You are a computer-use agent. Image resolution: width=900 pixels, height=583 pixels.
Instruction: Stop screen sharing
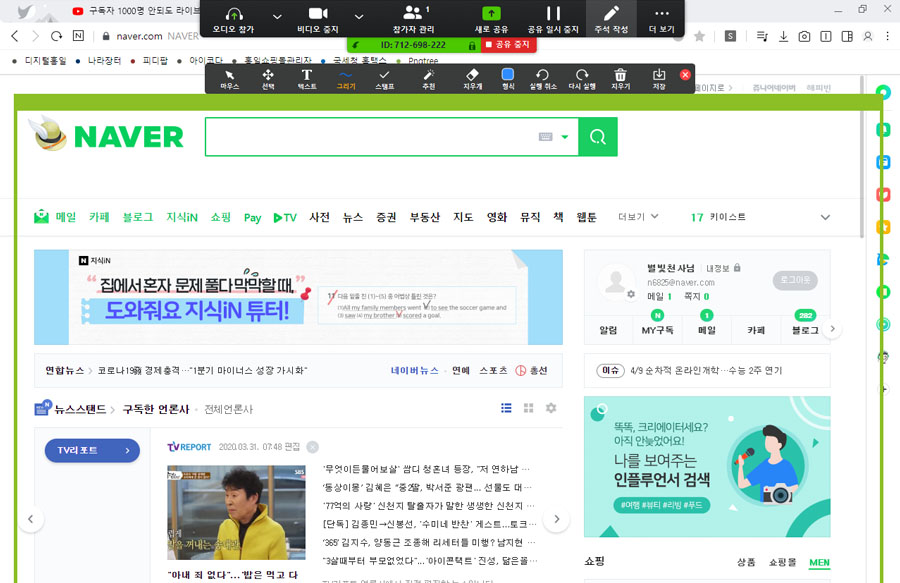pos(508,44)
